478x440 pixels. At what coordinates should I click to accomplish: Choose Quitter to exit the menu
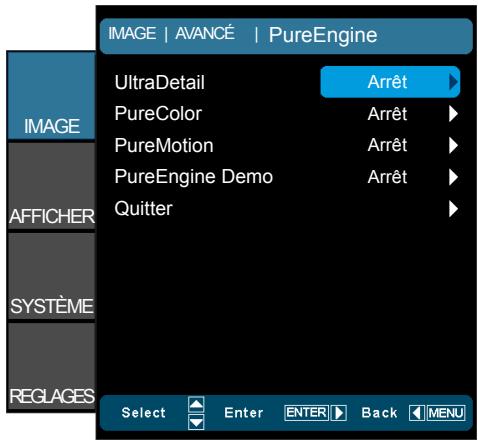coord(287,209)
